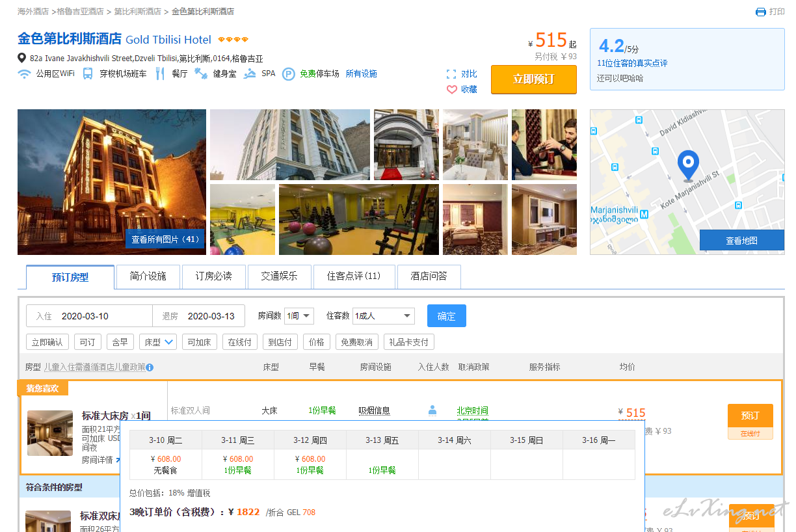Click the hotel title 金色第比利斯酒店
Viewport: 796px width, 532px height.
pos(70,38)
